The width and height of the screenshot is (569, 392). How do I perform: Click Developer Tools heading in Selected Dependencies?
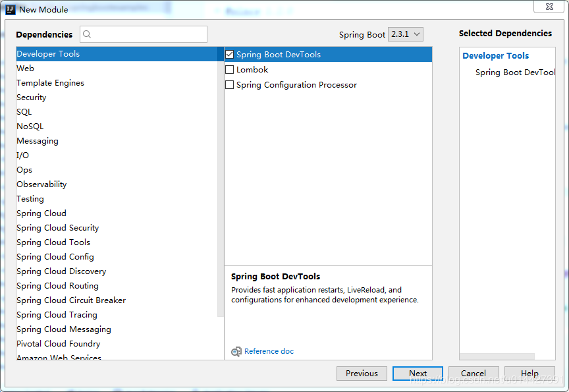(x=495, y=55)
